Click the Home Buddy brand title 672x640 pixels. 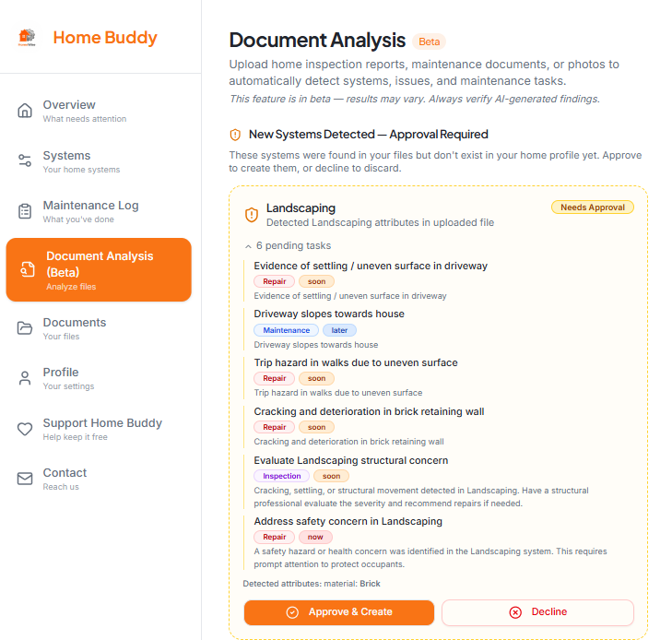click(105, 38)
